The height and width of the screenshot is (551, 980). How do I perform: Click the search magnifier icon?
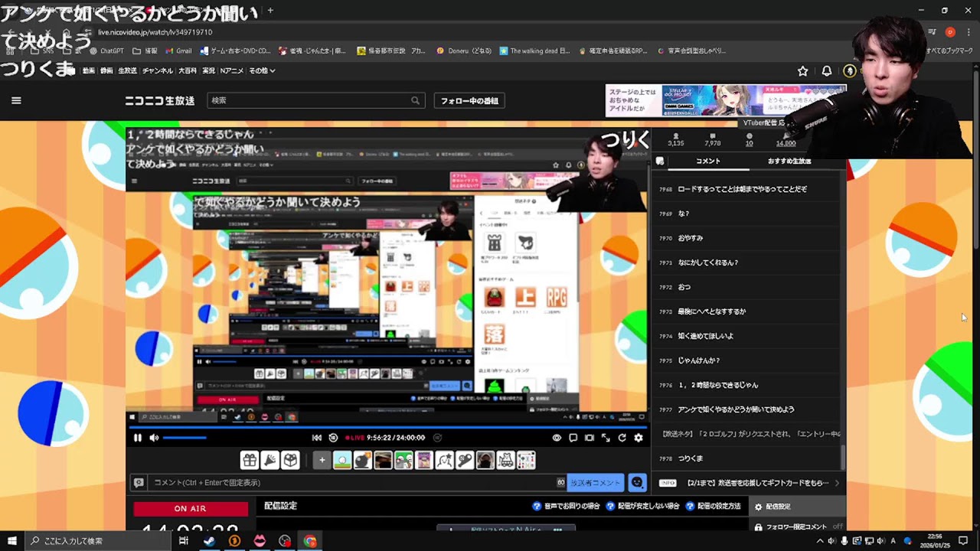(416, 100)
